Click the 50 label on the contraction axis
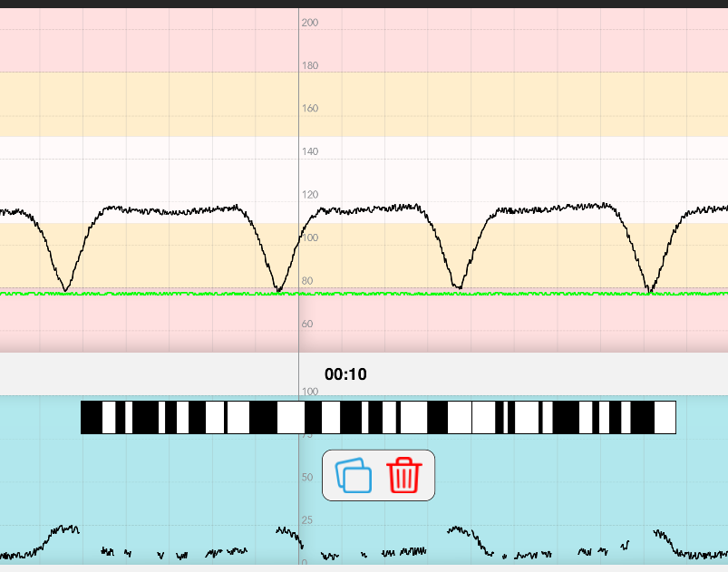This screenshot has width=728, height=572. point(308,478)
